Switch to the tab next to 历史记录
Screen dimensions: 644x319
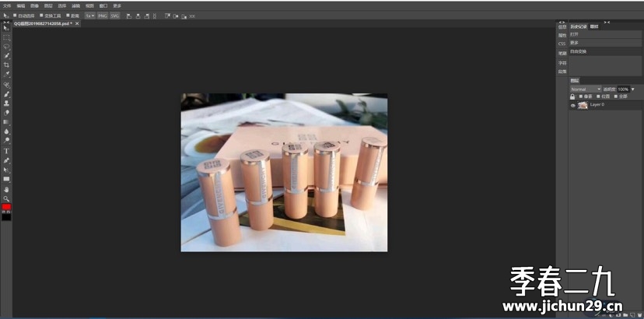[594, 26]
